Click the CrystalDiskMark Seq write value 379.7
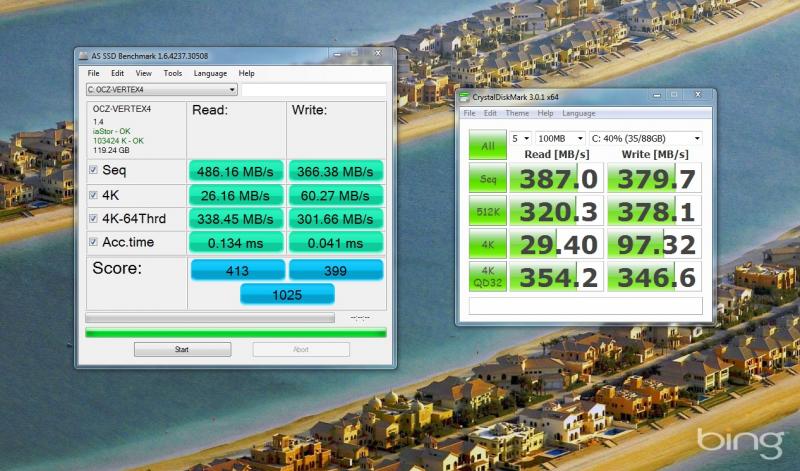 click(655, 178)
